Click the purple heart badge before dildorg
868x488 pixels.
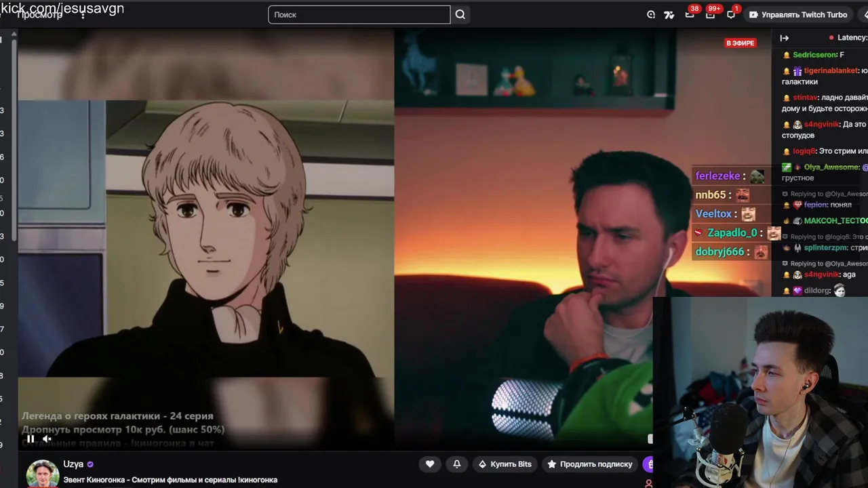pos(798,291)
